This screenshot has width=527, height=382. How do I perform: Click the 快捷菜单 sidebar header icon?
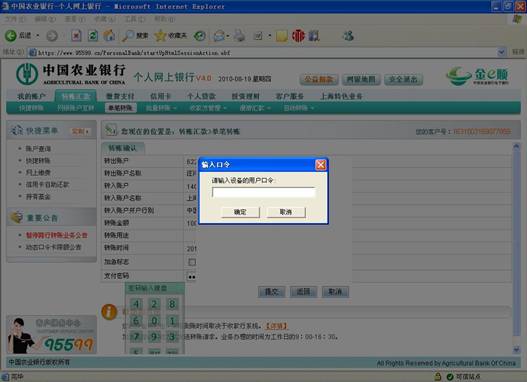(x=16, y=130)
